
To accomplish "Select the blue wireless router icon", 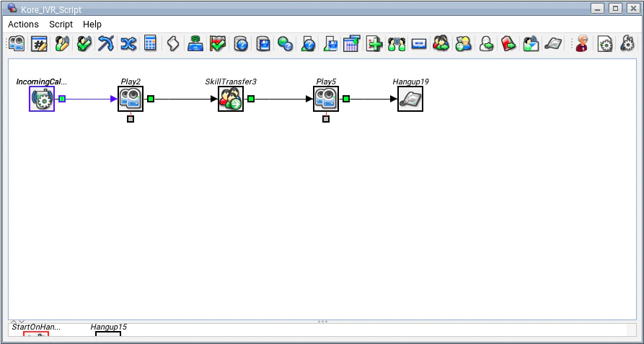I will point(195,43).
